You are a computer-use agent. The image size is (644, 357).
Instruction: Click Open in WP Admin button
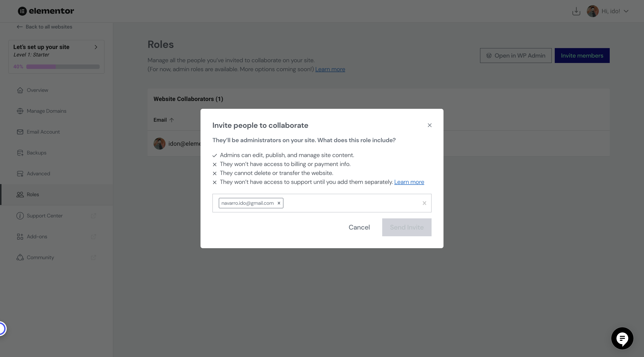coord(515,56)
